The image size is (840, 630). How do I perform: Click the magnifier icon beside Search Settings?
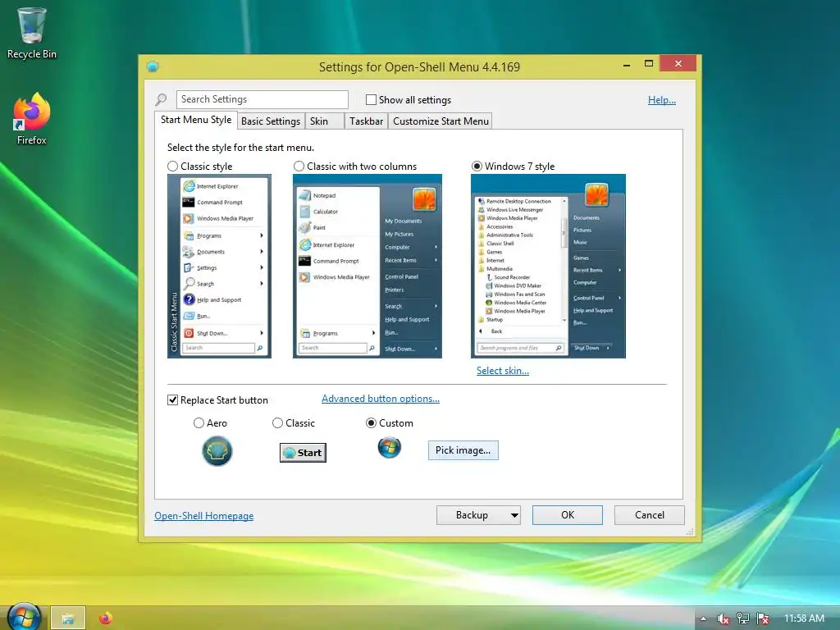[161, 99]
